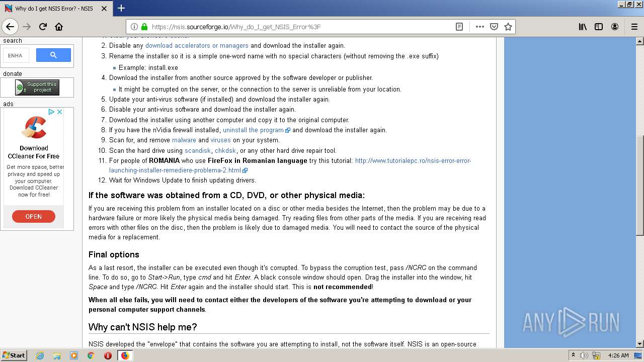
Task: Save page to Pocket
Action: (x=494, y=27)
